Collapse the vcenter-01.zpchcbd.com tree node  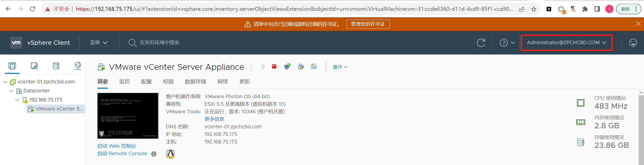click(x=5, y=82)
